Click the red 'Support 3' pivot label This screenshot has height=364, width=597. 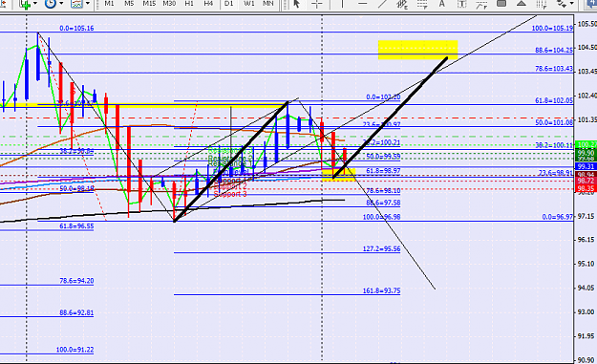230,194
